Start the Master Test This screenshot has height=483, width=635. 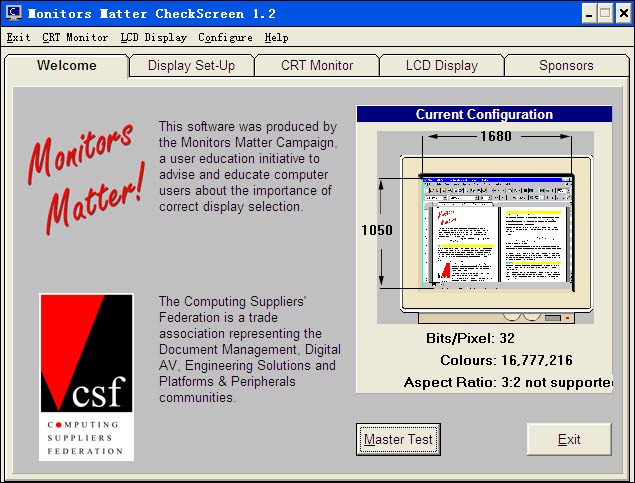[398, 439]
